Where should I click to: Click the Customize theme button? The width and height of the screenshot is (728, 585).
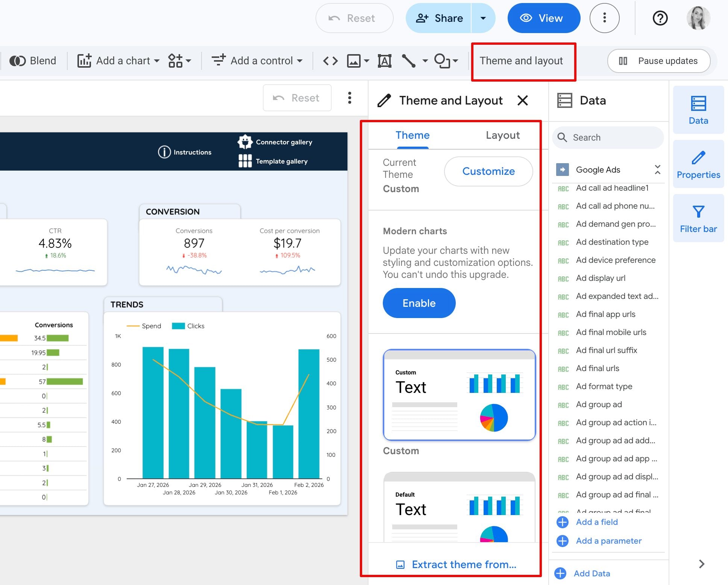(488, 171)
